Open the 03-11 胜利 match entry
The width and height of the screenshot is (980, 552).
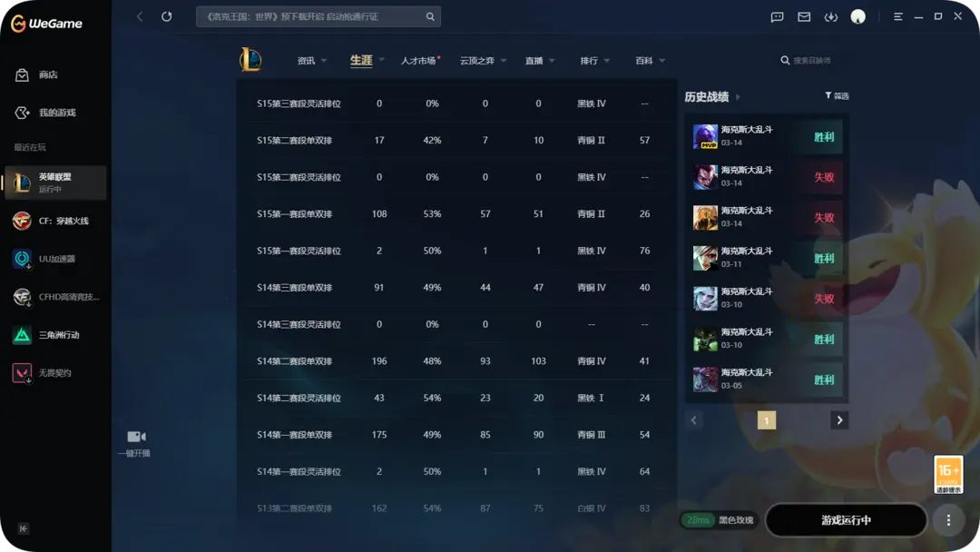pos(767,258)
